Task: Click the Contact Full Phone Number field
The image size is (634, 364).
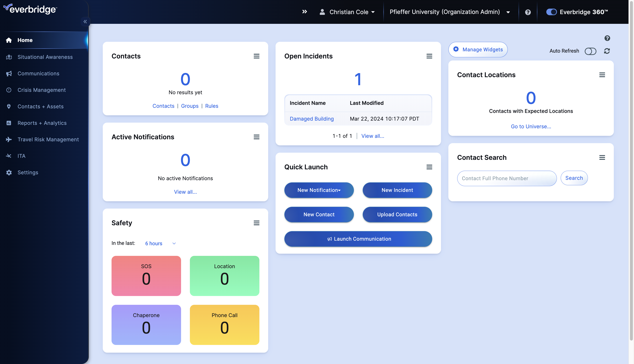Action: point(507,179)
